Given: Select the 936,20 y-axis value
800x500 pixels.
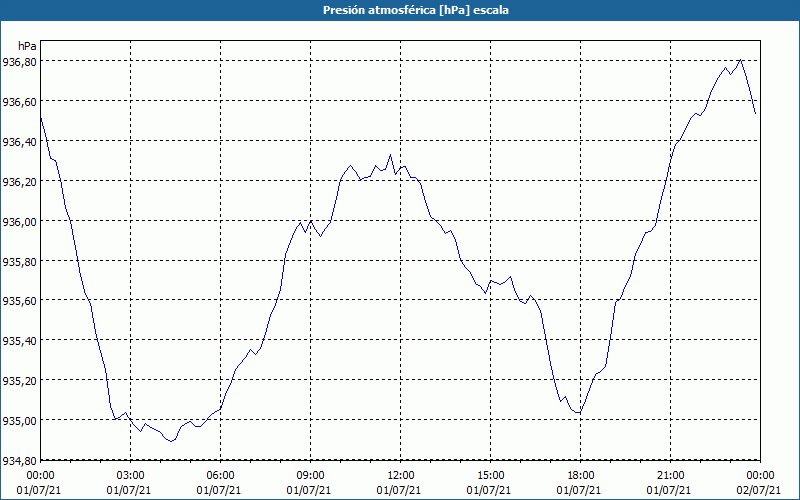Looking at the screenshot, I should pos(19,182).
